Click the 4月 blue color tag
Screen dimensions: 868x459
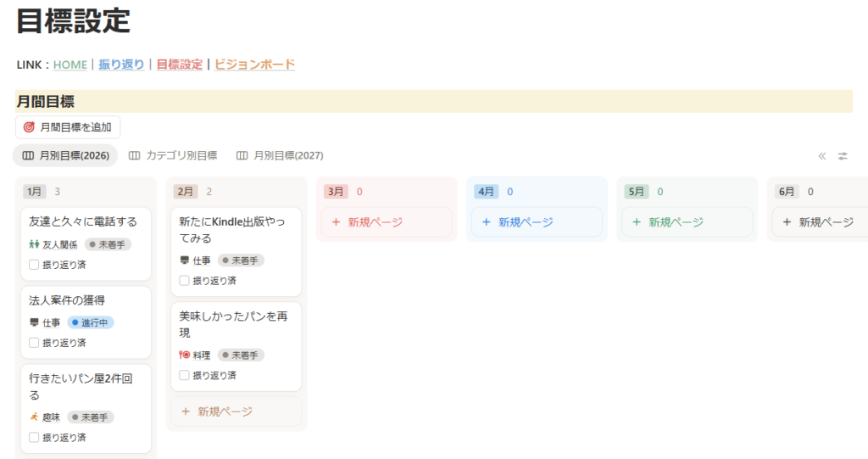pyautogui.click(x=486, y=192)
